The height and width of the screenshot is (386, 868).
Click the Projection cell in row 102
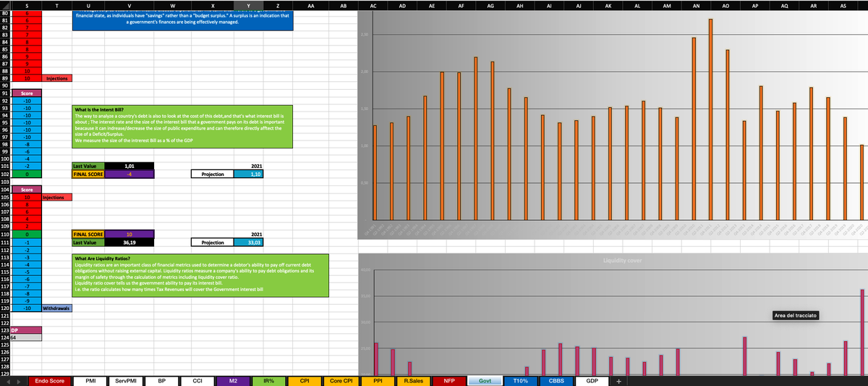coord(212,174)
